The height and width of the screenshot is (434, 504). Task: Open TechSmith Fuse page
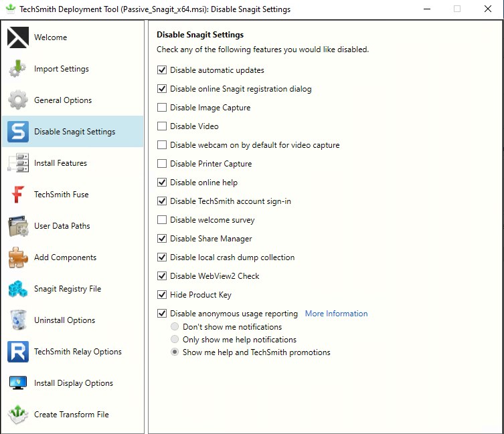pos(62,195)
